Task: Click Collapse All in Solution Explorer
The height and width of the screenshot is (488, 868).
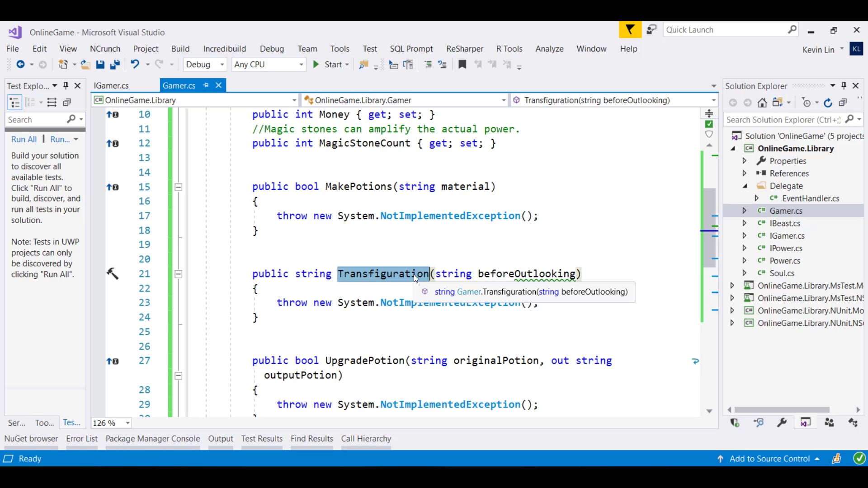Action: [x=843, y=103]
